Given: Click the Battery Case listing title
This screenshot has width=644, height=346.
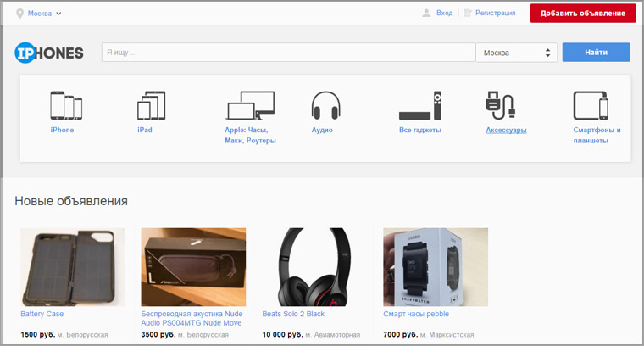Looking at the screenshot, I should 42,314.
